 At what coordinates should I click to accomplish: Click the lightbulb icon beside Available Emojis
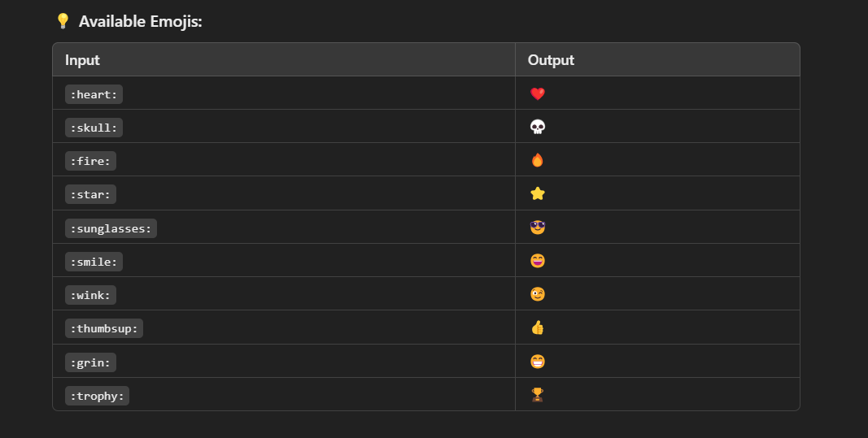[x=63, y=21]
